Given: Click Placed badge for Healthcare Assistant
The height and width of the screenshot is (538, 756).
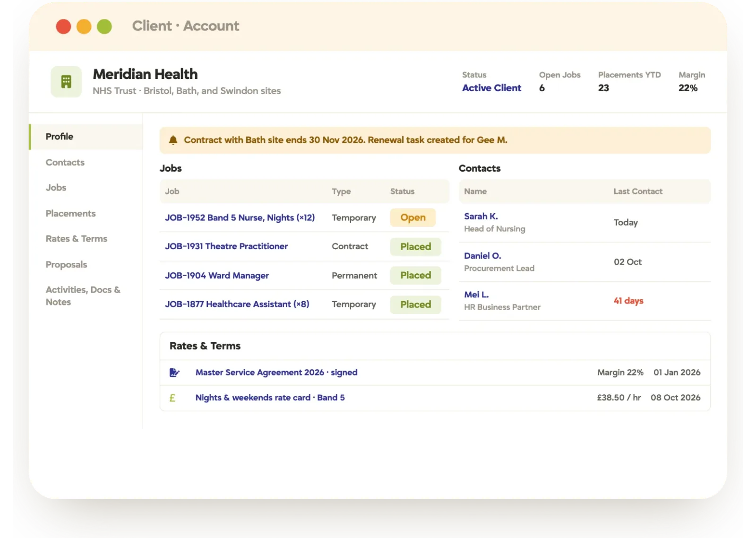Looking at the screenshot, I should coord(416,305).
